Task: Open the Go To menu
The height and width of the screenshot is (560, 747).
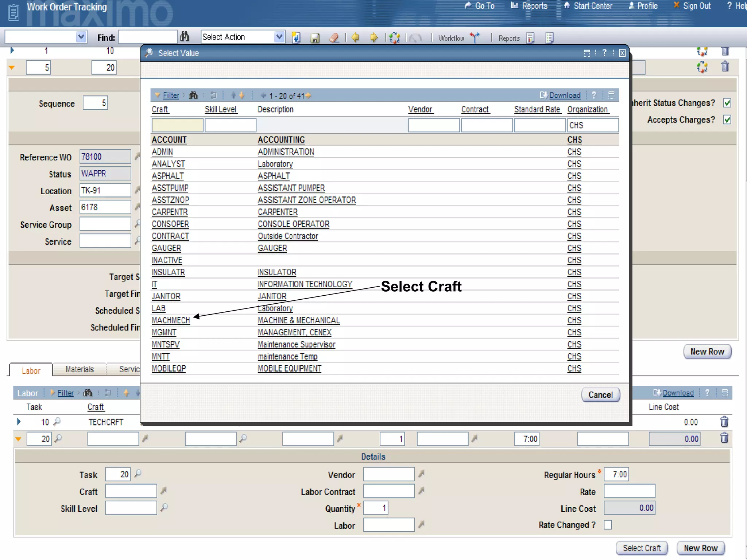Action: [480, 6]
